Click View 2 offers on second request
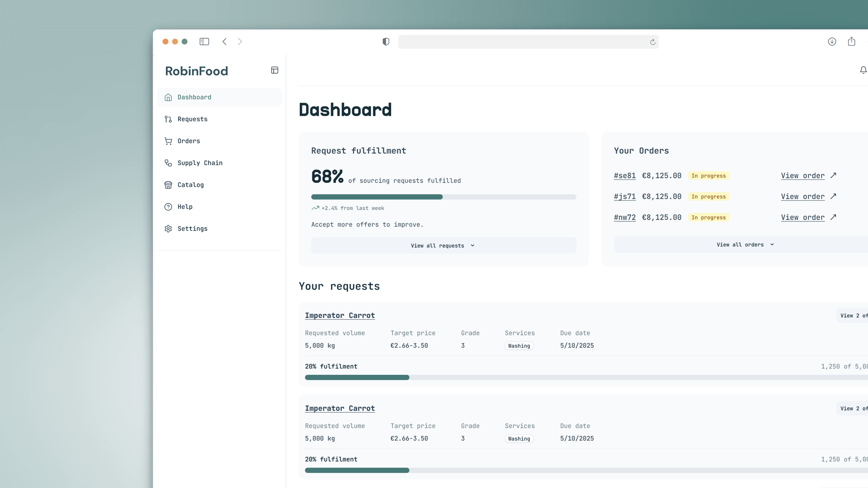 coord(852,408)
